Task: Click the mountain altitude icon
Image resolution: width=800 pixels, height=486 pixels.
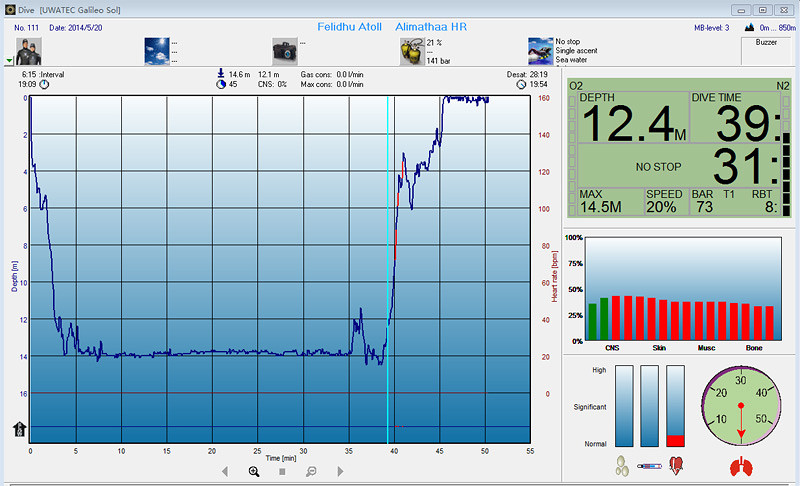Action: (x=749, y=28)
